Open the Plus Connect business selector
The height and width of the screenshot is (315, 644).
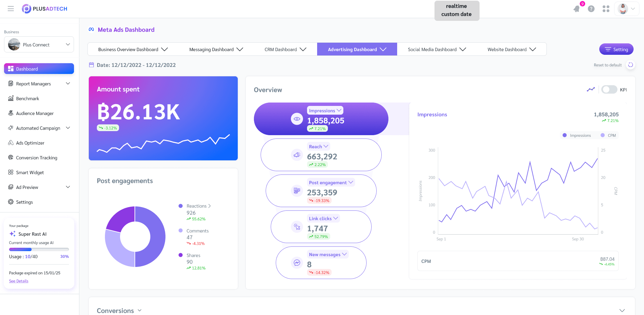pyautogui.click(x=38, y=44)
